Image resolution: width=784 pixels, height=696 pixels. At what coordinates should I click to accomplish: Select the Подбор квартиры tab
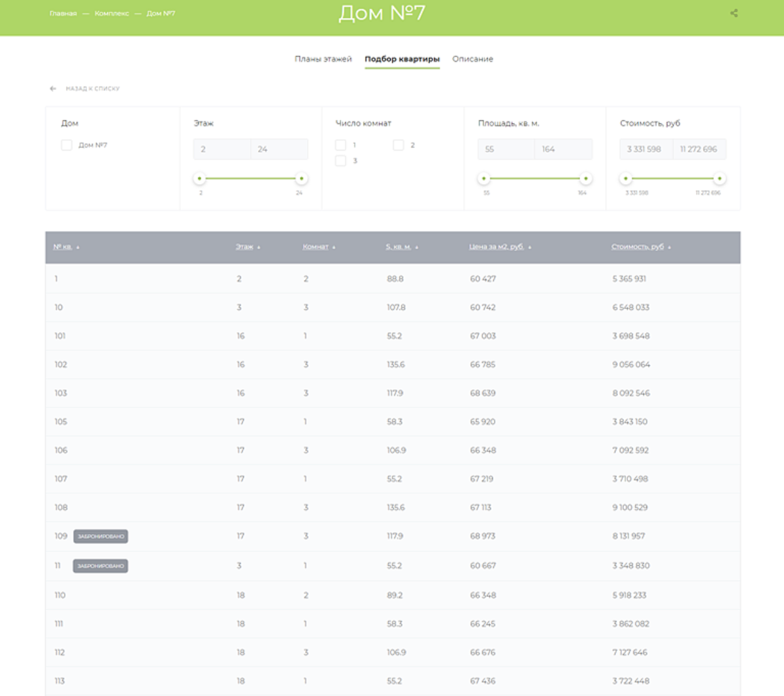coord(402,59)
